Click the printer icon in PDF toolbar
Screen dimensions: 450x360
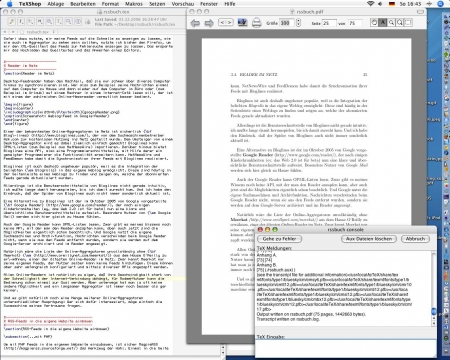(256, 23)
